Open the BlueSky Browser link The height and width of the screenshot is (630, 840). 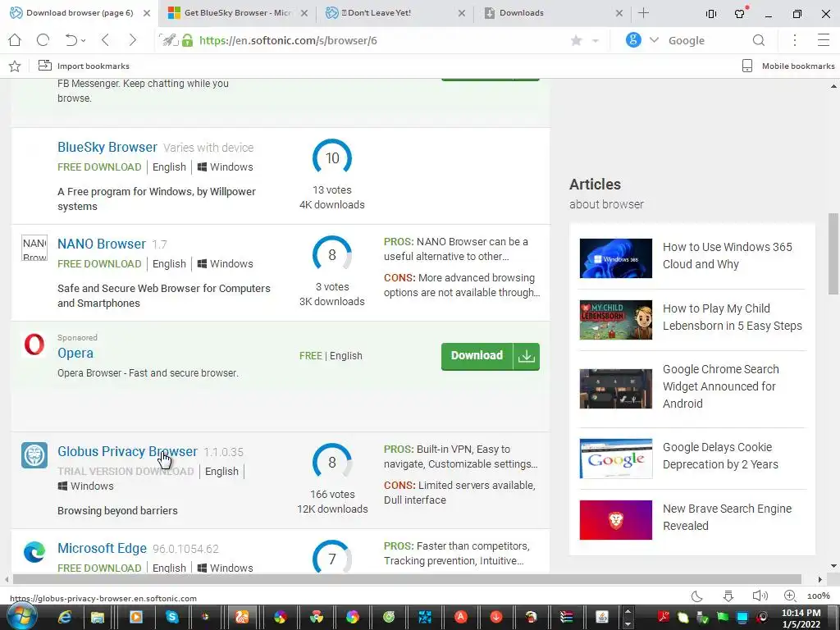click(107, 147)
